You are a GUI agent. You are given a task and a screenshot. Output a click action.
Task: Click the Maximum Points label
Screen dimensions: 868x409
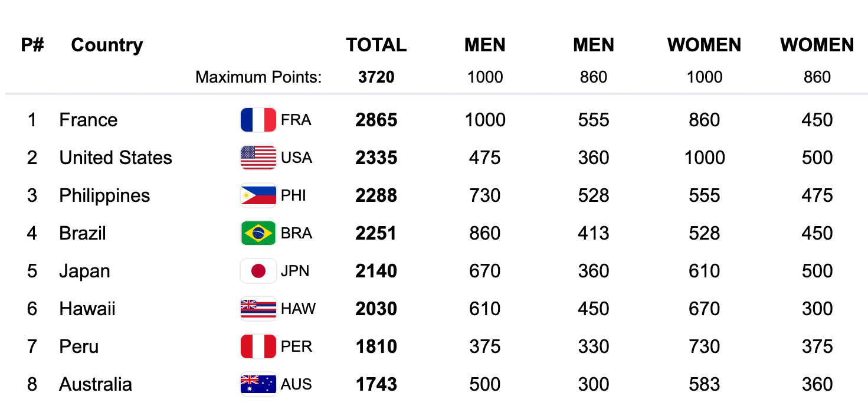(x=259, y=77)
